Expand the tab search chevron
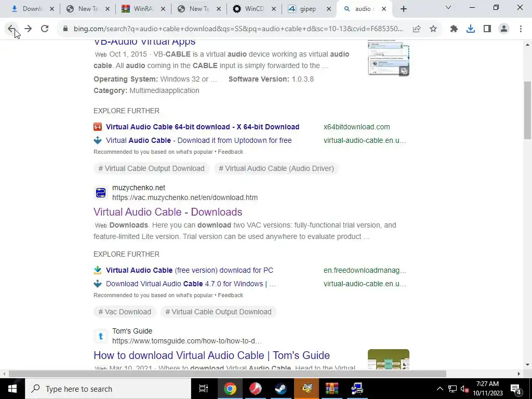The image size is (532, 399). (x=448, y=7)
